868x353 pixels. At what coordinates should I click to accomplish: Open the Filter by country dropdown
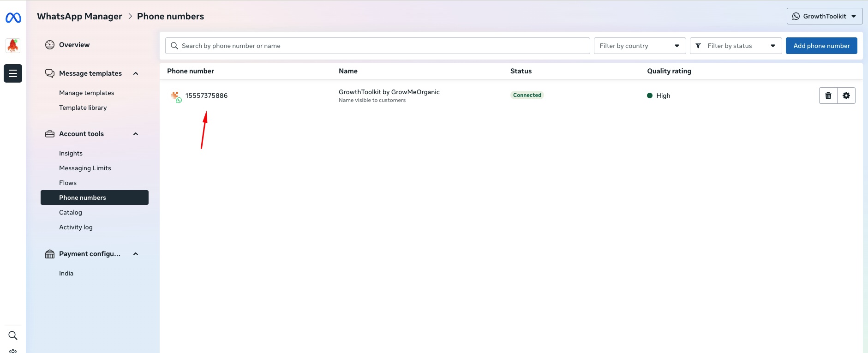[x=640, y=46]
